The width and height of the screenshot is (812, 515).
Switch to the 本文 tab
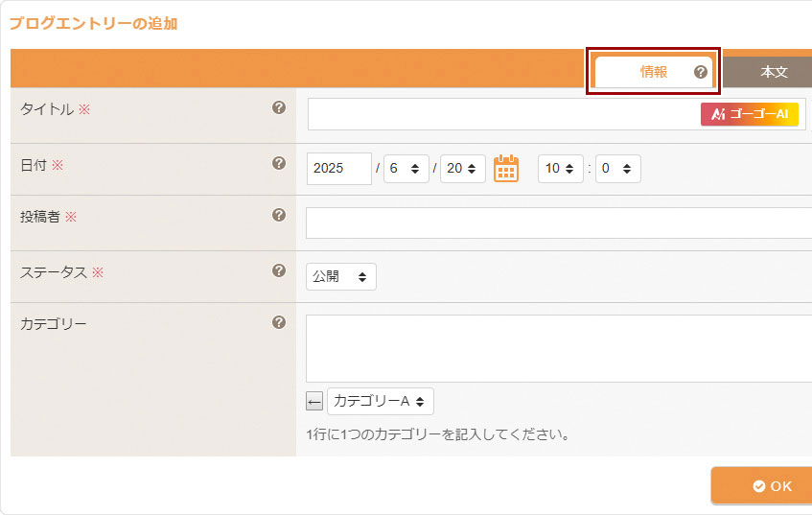tap(773, 72)
